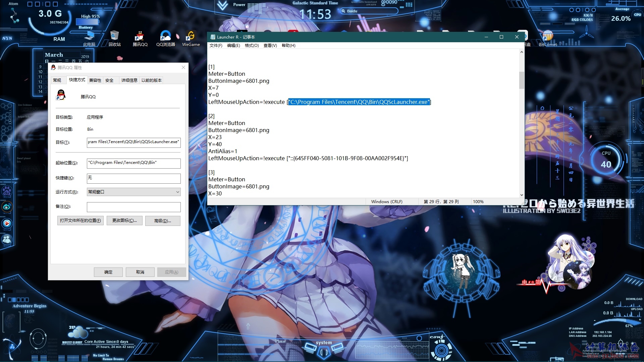Open the 运行方式 dropdown showing 常规窗口
Image resolution: width=644 pixels, height=362 pixels.
133,192
